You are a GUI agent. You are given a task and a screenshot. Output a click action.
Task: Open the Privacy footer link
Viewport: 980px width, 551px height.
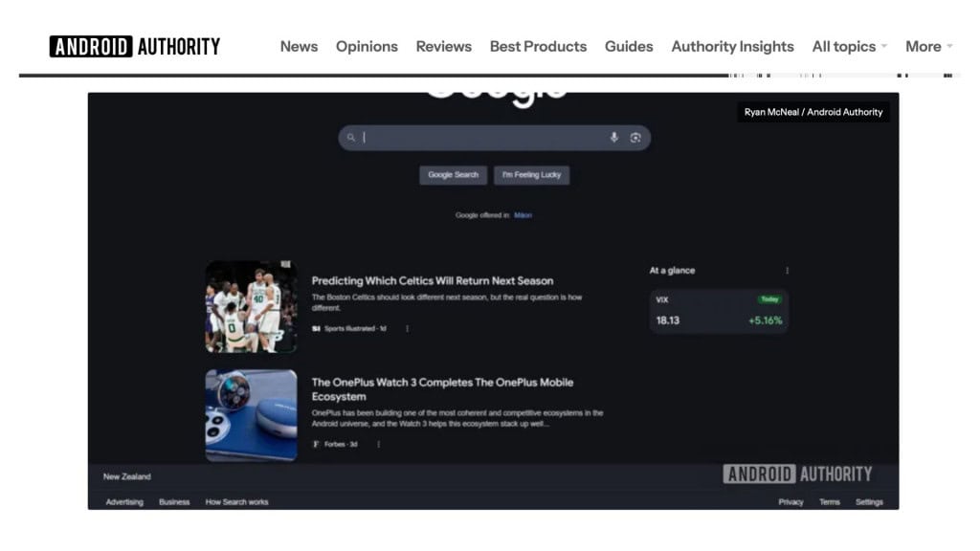click(x=791, y=502)
